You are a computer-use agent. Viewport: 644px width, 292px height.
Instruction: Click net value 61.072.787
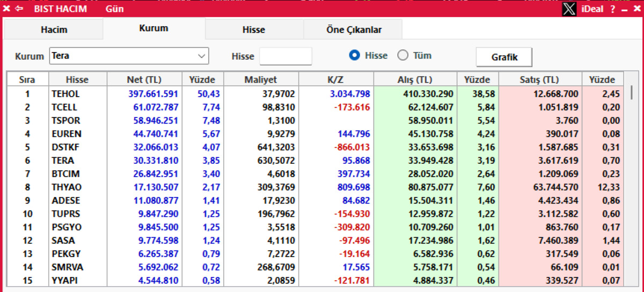(156, 107)
